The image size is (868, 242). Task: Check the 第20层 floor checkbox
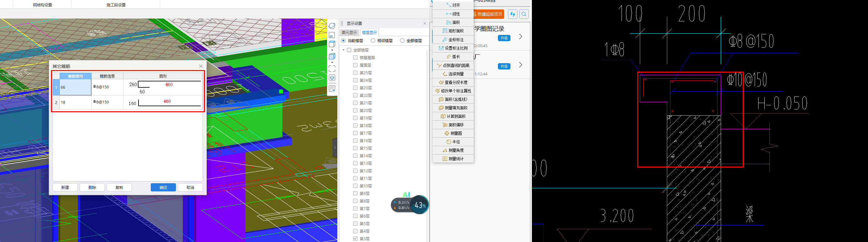pos(355,110)
